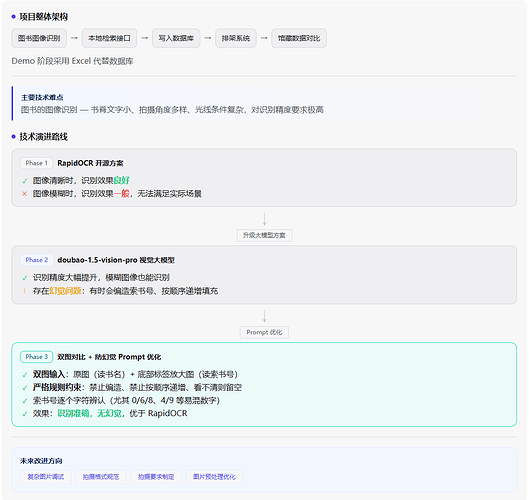Click the text 无法满足实际场景
The width and height of the screenshot is (529, 500).
pyautogui.click(x=170, y=194)
